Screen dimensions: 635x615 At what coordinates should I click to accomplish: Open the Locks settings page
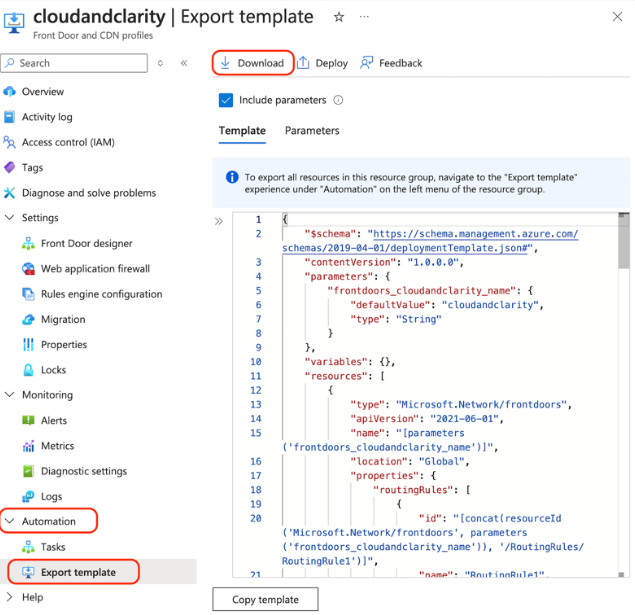53,370
